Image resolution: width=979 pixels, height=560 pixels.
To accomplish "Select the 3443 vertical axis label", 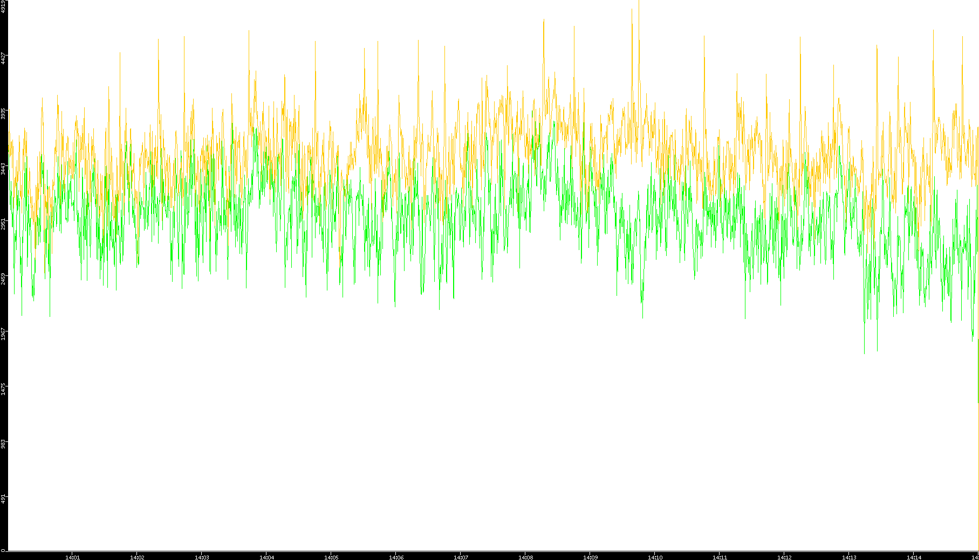I will 3,169.
